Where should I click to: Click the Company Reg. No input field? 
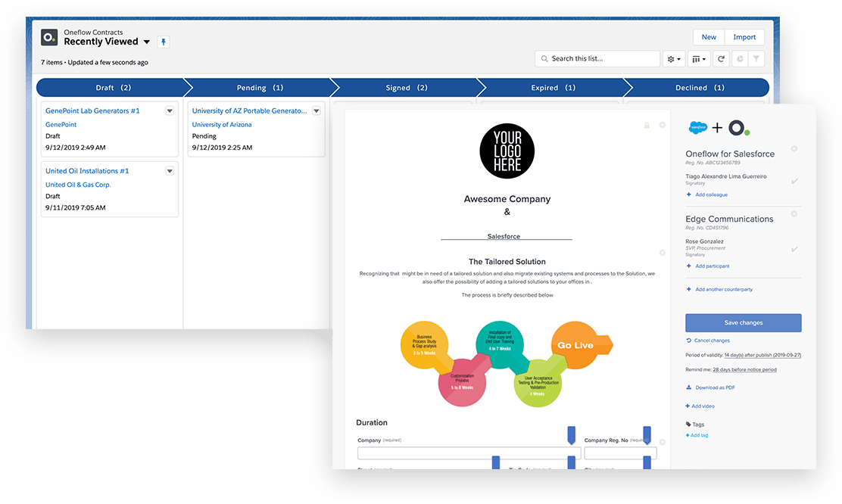[620, 453]
